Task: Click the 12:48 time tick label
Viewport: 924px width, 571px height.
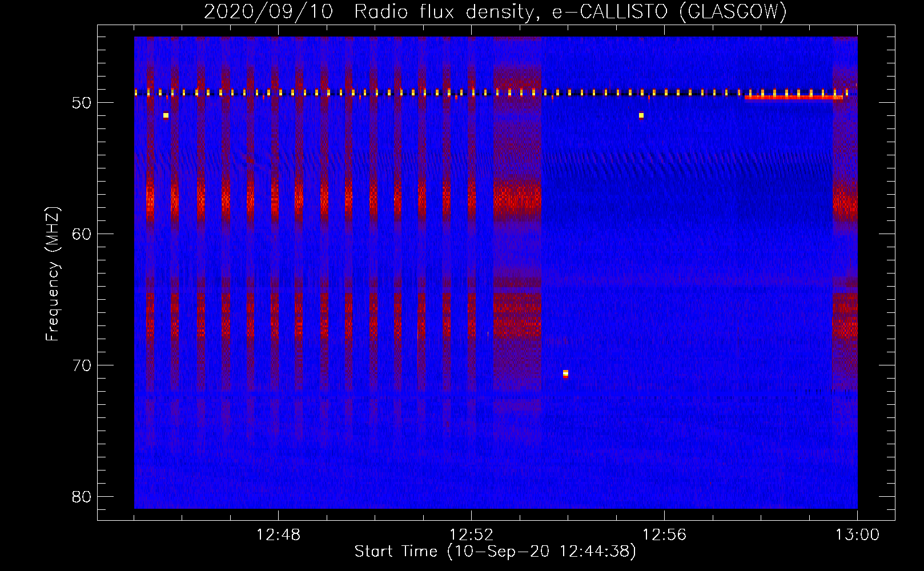Action: click(278, 535)
